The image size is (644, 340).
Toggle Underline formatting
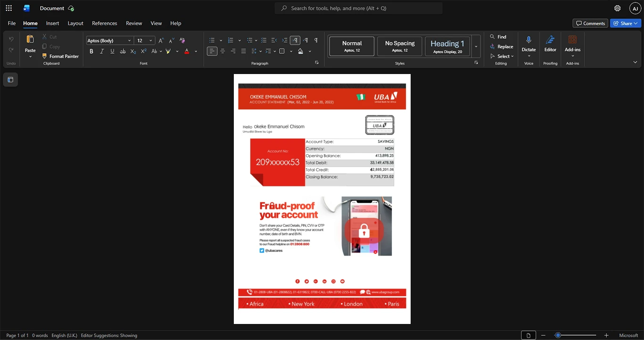click(x=112, y=51)
